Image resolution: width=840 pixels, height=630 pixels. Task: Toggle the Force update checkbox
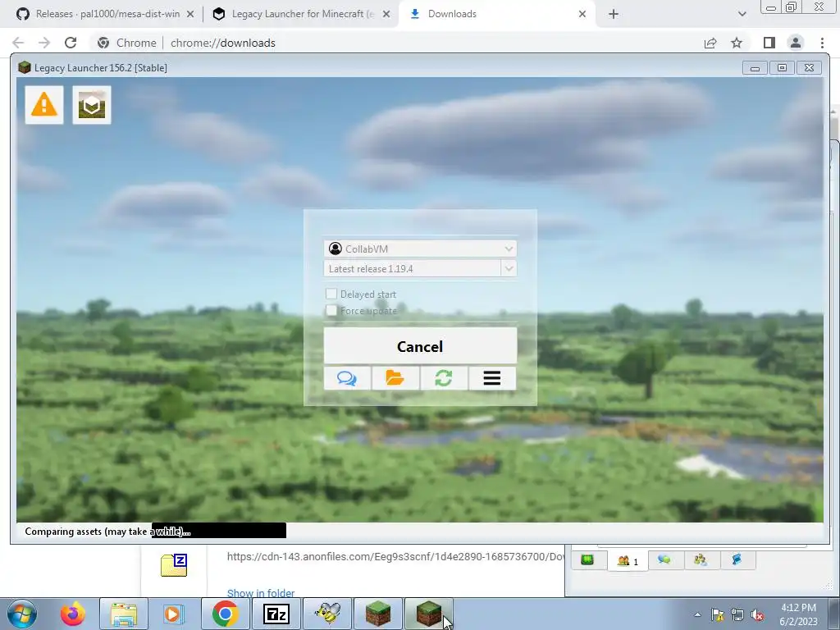[x=331, y=310]
